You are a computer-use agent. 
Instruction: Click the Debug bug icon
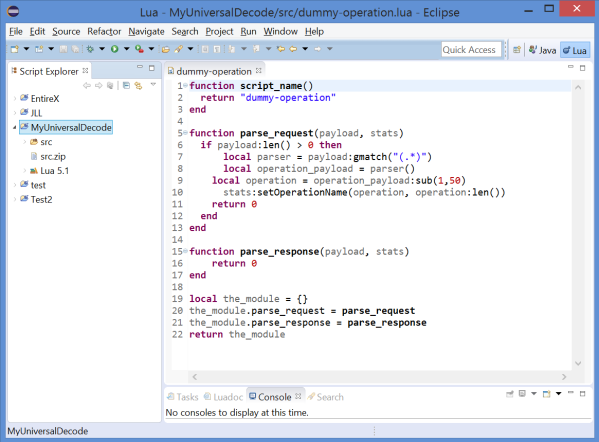(x=90, y=49)
